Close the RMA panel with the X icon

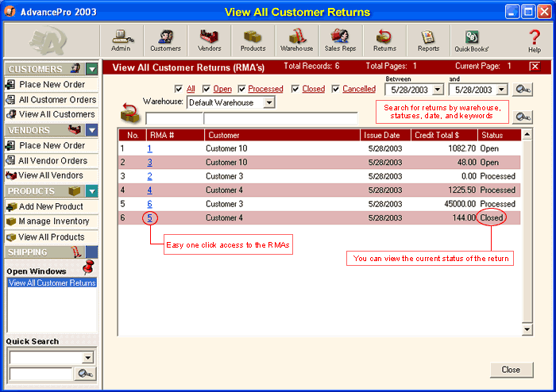[535, 66]
